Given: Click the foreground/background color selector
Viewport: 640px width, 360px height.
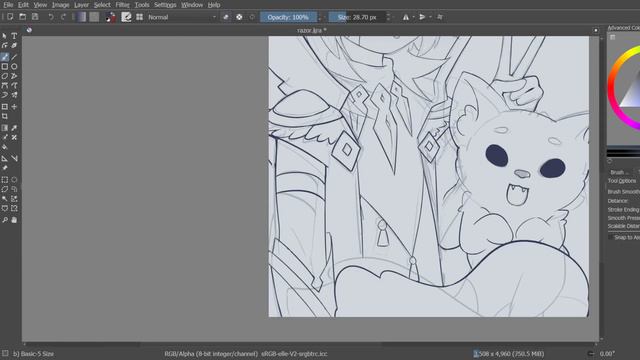Looking at the screenshot, I should 110,17.
